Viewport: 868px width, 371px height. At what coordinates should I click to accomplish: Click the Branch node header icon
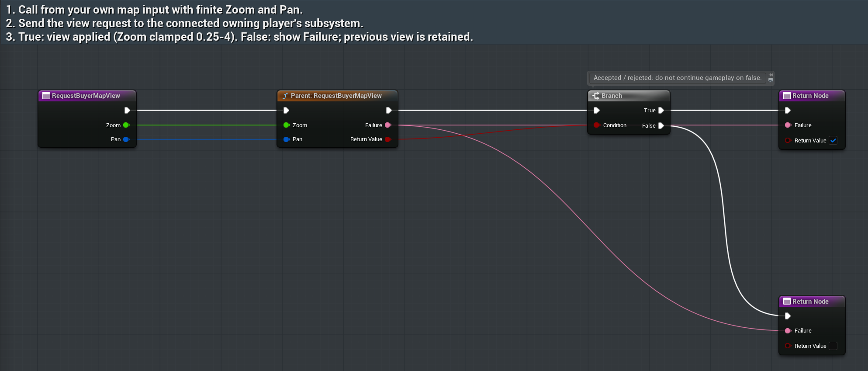[596, 96]
